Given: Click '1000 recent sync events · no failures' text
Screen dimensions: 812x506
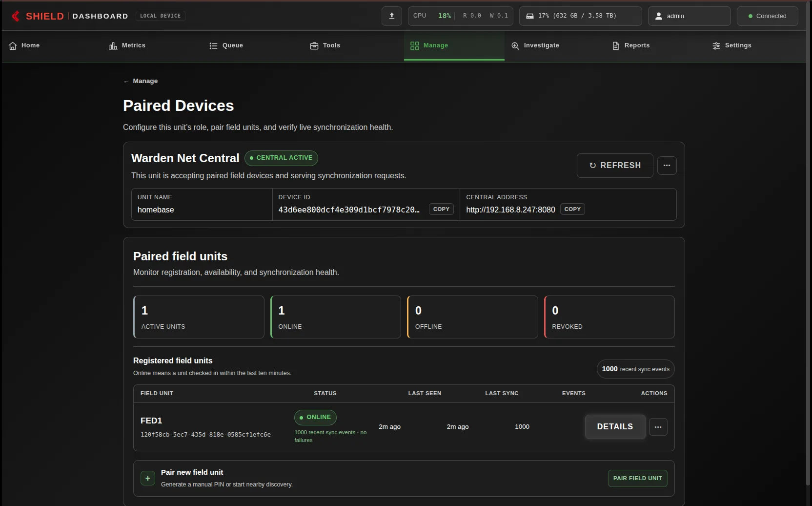Looking at the screenshot, I should 330,436.
